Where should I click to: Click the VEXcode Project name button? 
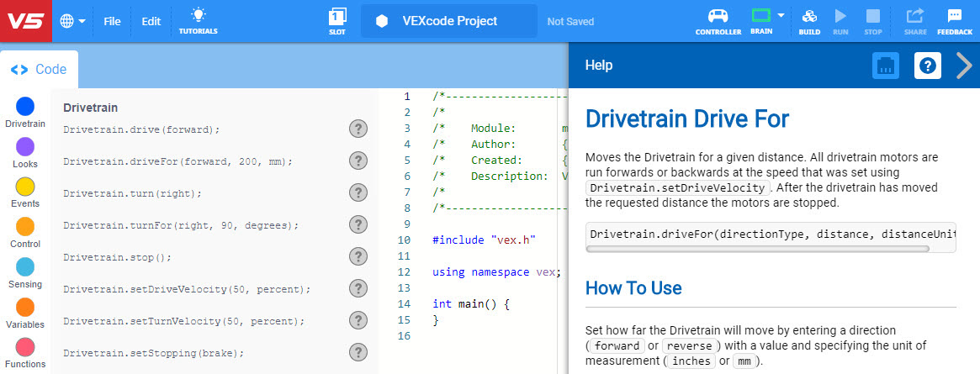(x=448, y=21)
